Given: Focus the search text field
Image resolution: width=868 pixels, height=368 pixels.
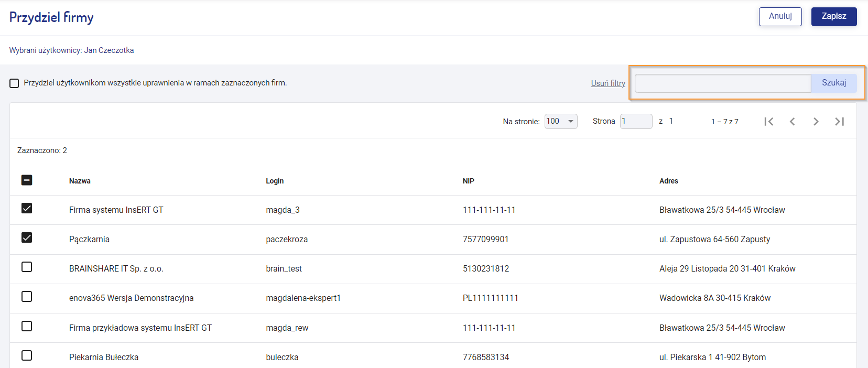Looking at the screenshot, I should click(723, 83).
